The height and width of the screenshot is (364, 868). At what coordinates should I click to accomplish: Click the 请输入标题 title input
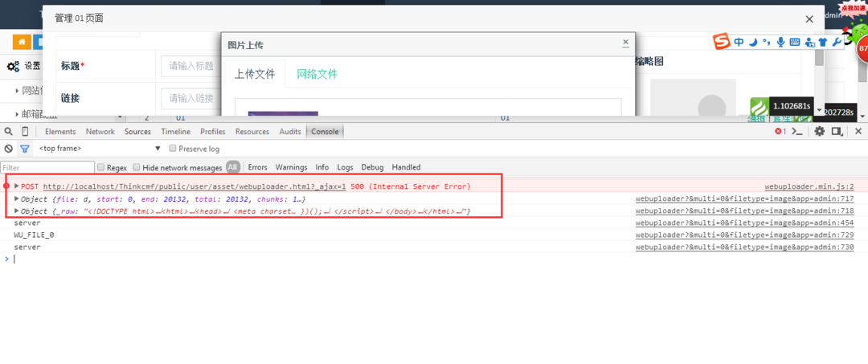[x=191, y=66]
